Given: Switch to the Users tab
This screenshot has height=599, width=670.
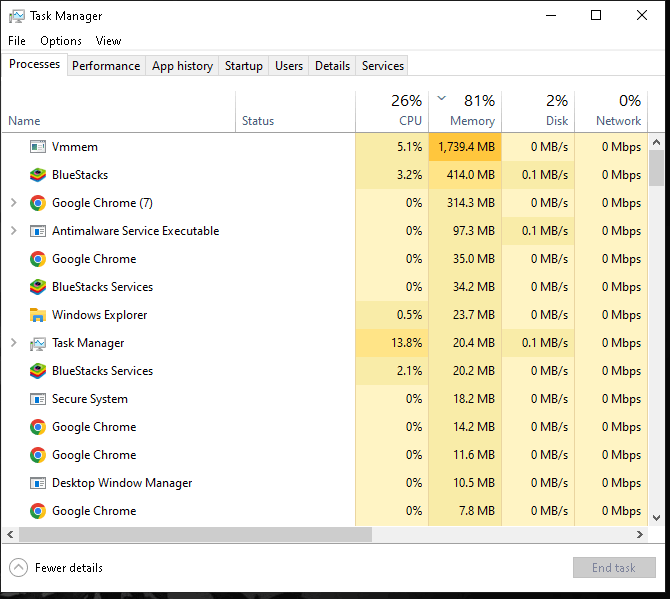Looking at the screenshot, I should (289, 66).
